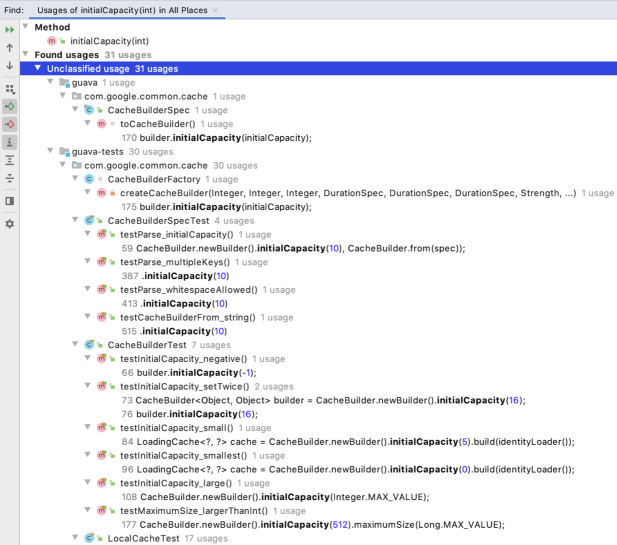This screenshot has height=545, width=617.
Task: Collapse the Unclassified usage node
Action: pos(38,68)
